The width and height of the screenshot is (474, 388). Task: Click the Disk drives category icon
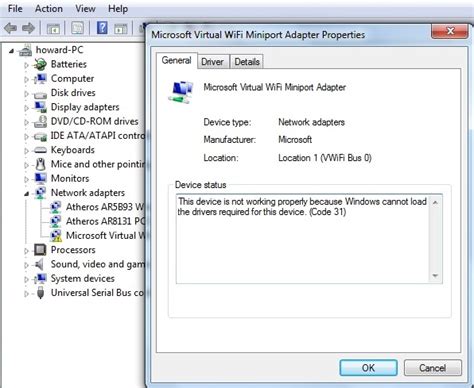(40, 94)
